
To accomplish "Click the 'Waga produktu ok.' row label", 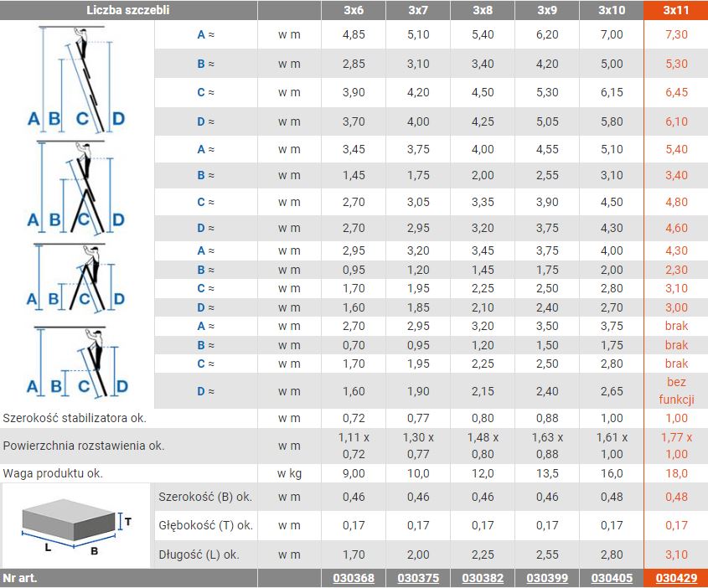I will point(54,473).
